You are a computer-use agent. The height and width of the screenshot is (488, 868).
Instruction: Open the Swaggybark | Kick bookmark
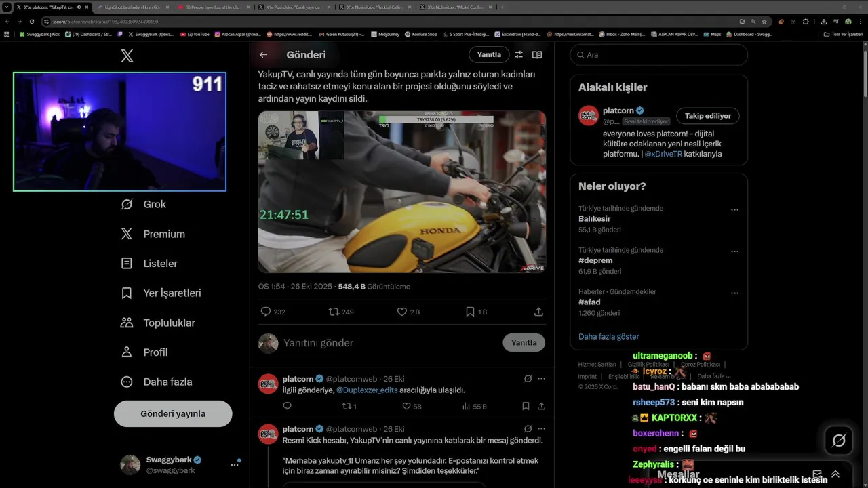[x=39, y=34]
